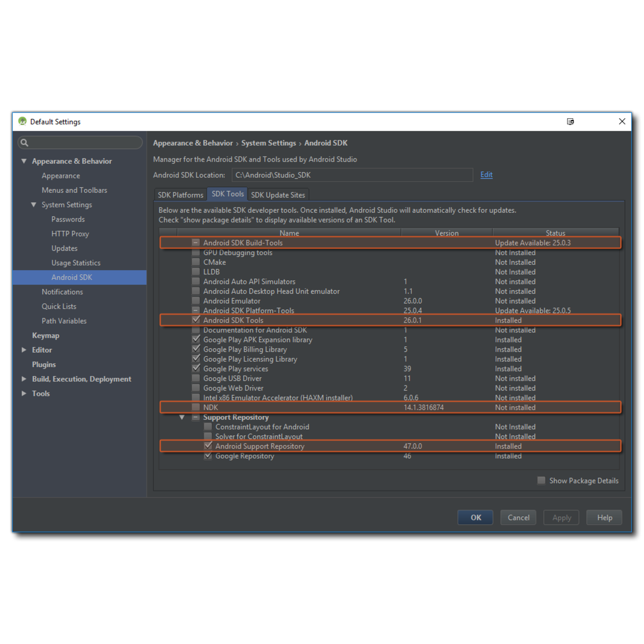Switch to the SDK Platforms tab

(x=180, y=194)
